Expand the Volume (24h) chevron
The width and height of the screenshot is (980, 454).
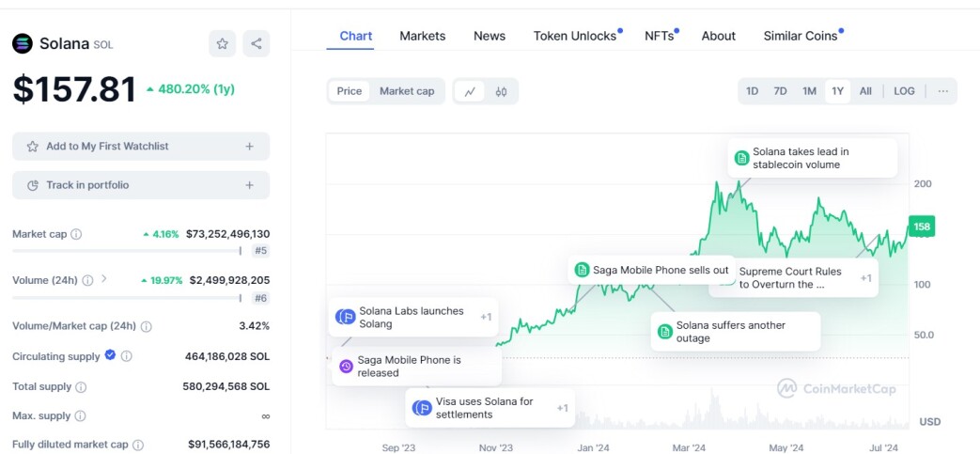(103, 279)
